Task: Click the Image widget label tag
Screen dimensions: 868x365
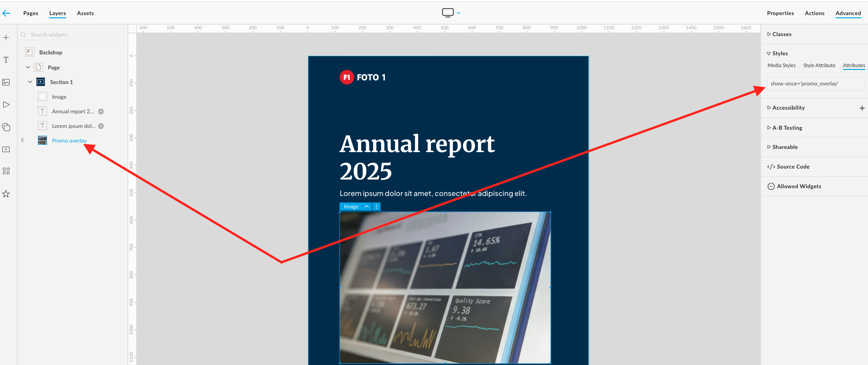Action: point(351,206)
